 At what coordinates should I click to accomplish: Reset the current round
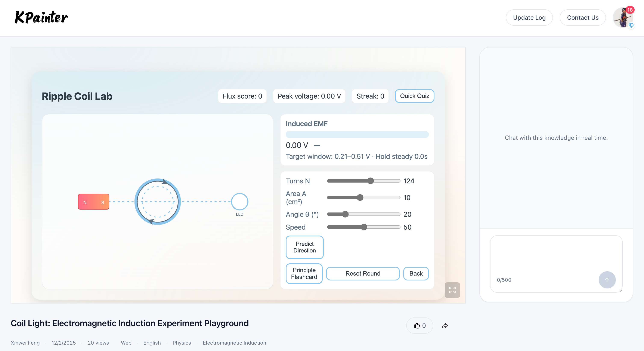click(363, 273)
